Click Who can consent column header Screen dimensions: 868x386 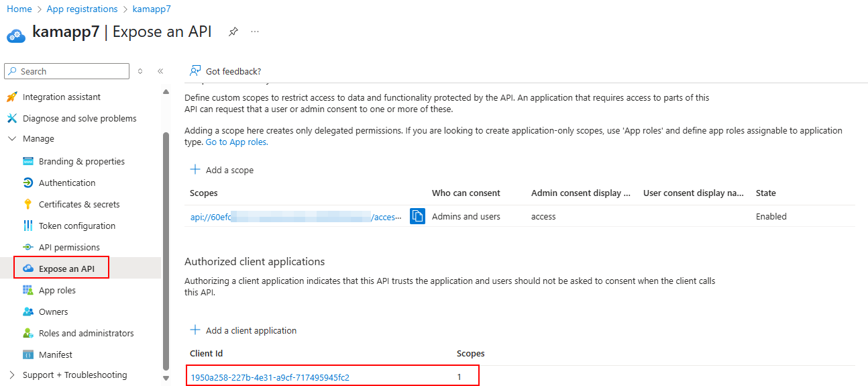466,193
